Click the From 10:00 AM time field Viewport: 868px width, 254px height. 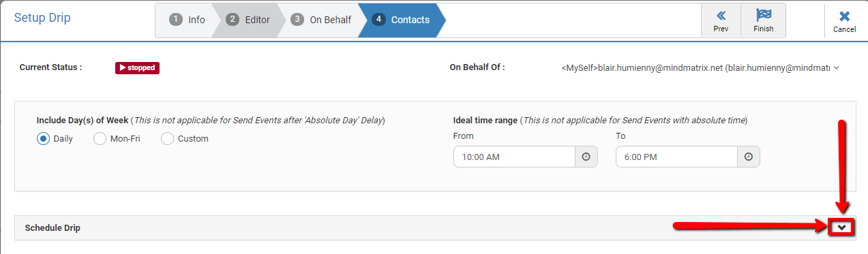(514, 157)
